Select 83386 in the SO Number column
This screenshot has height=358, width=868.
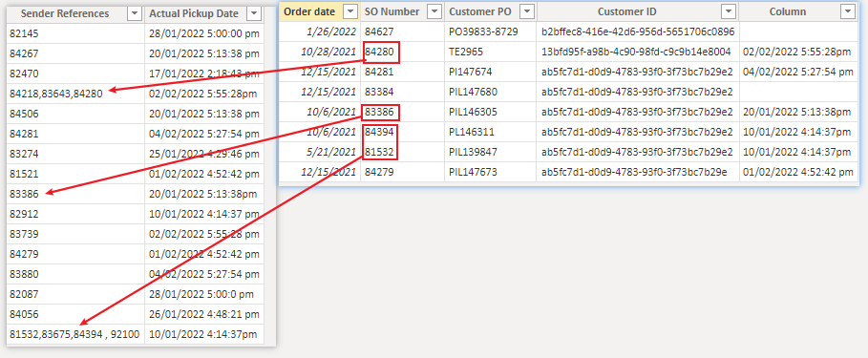coord(402,112)
